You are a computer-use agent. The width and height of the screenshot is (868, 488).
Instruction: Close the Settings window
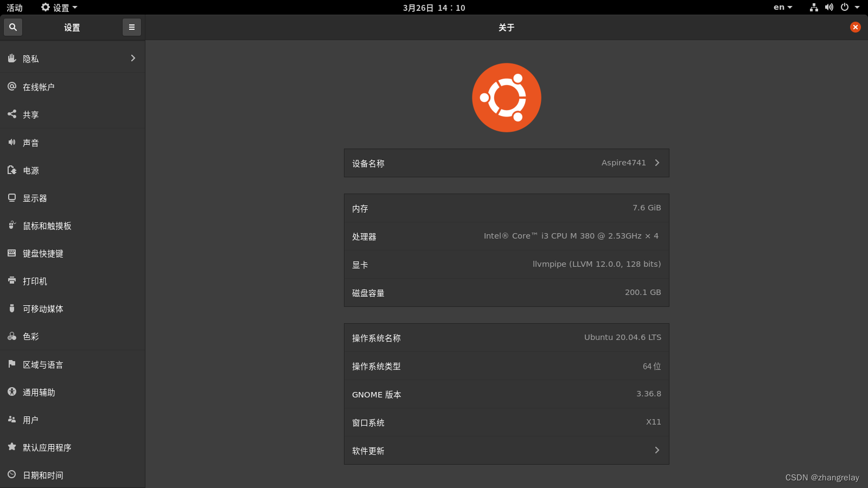click(x=856, y=27)
